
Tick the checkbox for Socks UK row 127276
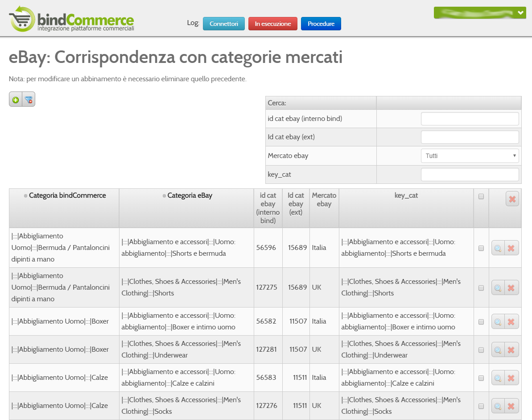coord(481,406)
